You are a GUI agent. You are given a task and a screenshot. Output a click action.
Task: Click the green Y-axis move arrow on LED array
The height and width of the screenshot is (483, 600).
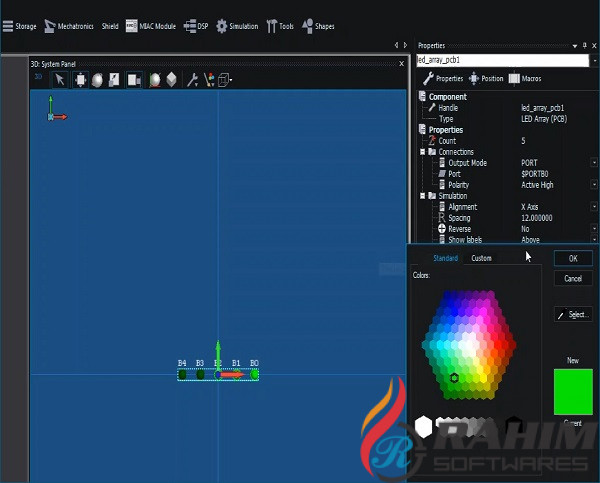(218, 354)
